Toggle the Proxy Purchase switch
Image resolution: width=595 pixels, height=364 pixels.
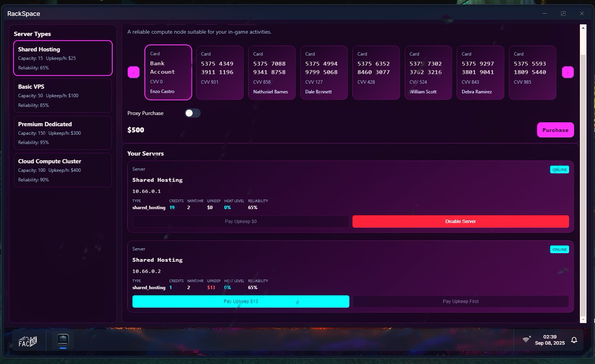193,113
